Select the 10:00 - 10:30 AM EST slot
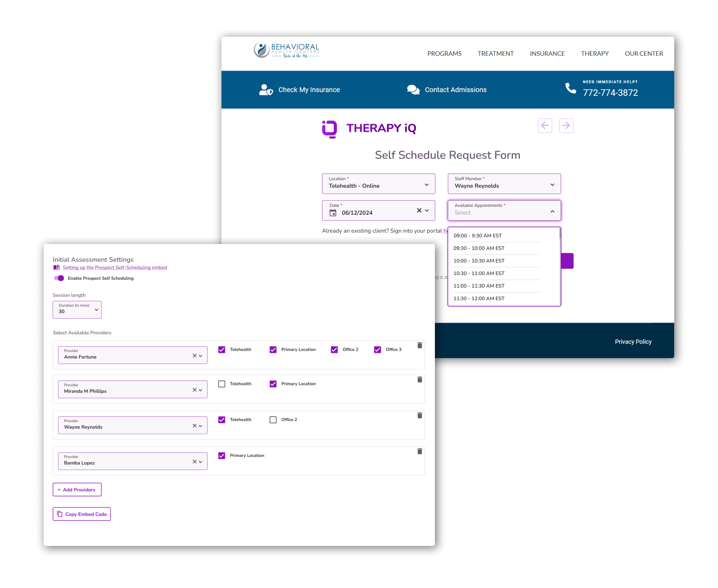Image resolution: width=718 pixels, height=588 pixels. pyautogui.click(x=479, y=261)
